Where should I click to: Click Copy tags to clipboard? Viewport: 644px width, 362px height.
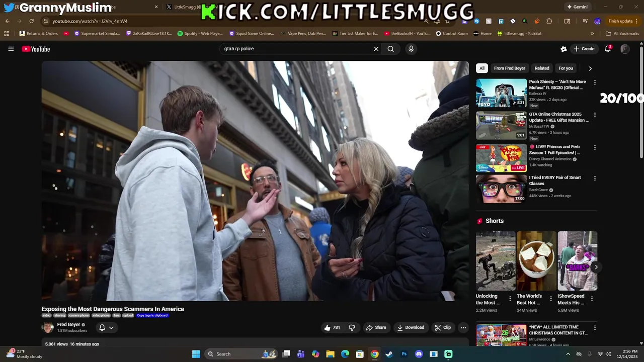152,315
